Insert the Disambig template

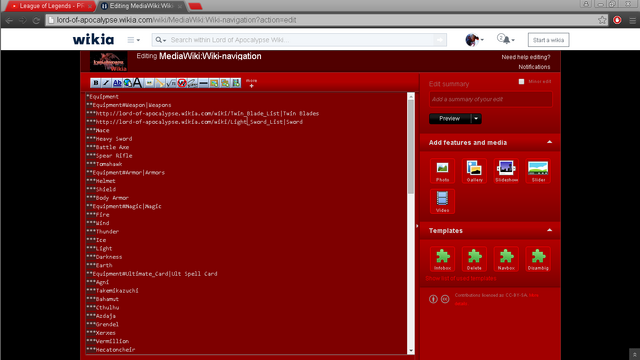pyautogui.click(x=538, y=259)
